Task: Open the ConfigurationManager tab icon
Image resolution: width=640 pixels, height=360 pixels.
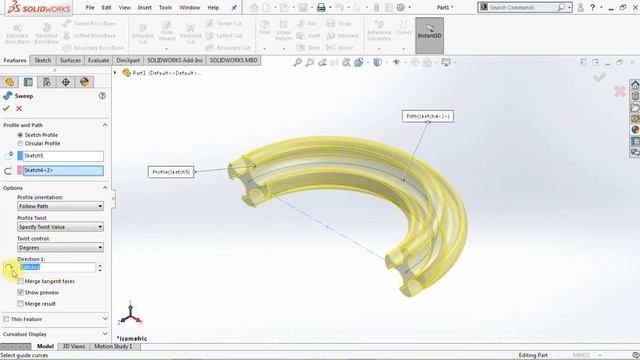Action: [x=47, y=82]
